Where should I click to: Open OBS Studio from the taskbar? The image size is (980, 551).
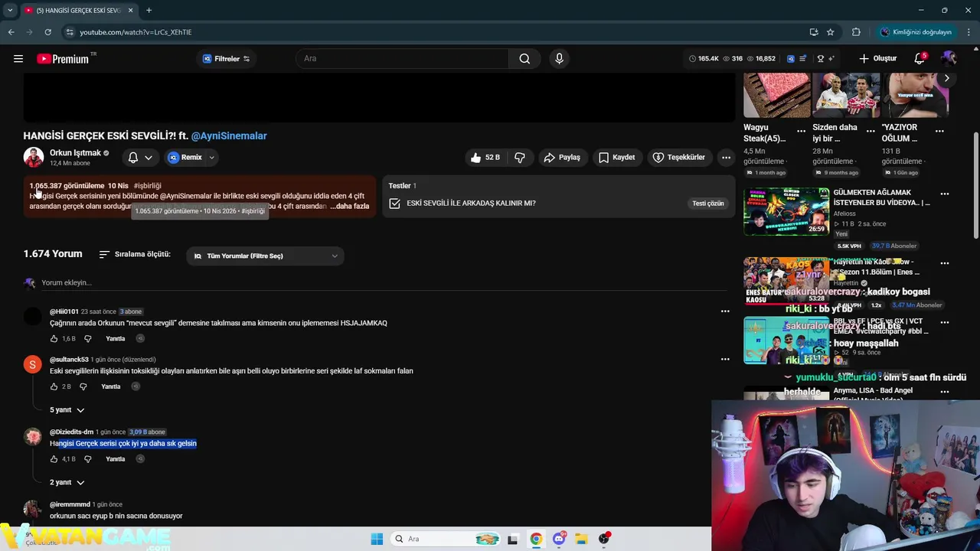coord(604,539)
